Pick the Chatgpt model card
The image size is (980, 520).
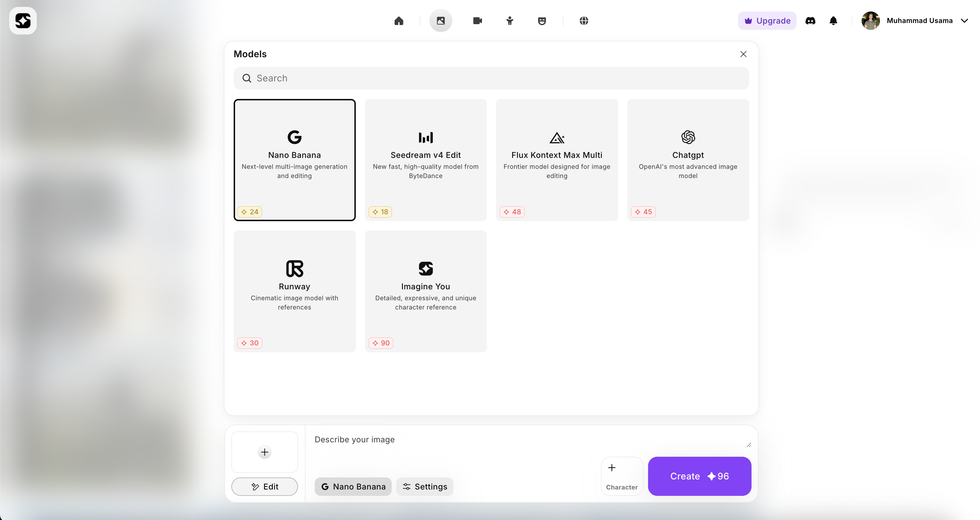pyautogui.click(x=688, y=160)
